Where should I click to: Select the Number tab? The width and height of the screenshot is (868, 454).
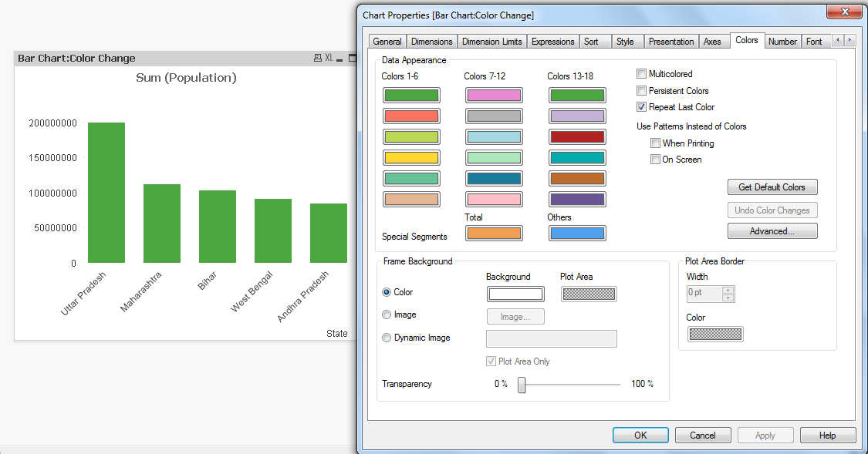tap(782, 41)
